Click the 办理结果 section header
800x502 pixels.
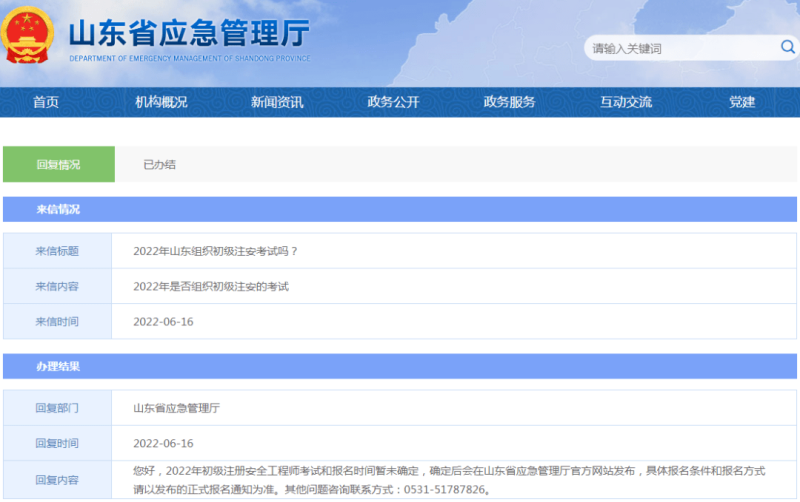coord(58,367)
